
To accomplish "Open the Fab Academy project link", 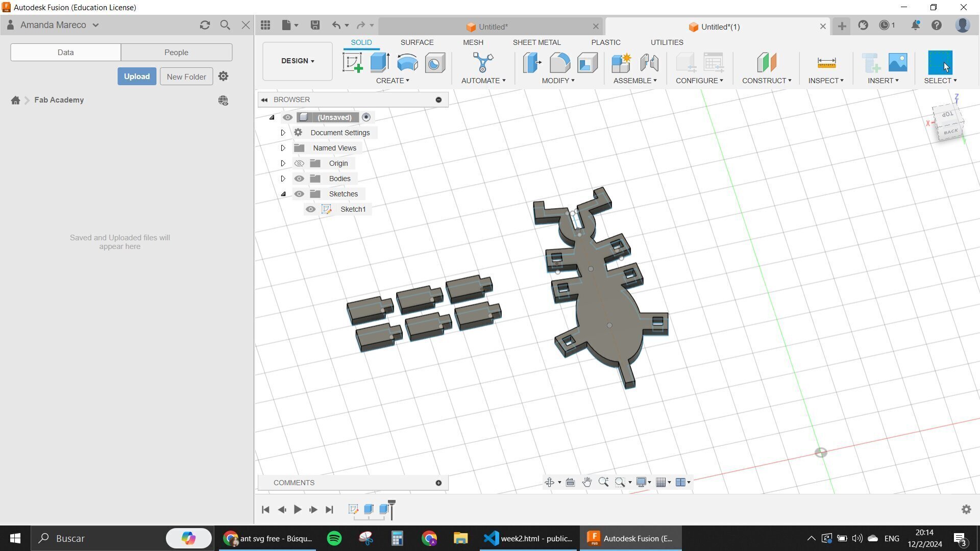I will (x=59, y=100).
